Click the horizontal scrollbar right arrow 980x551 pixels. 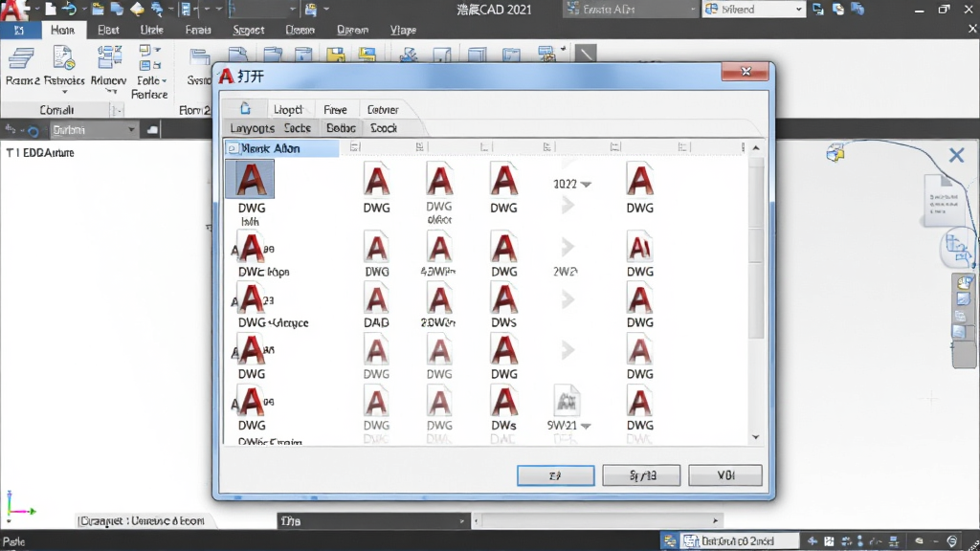tap(716, 520)
